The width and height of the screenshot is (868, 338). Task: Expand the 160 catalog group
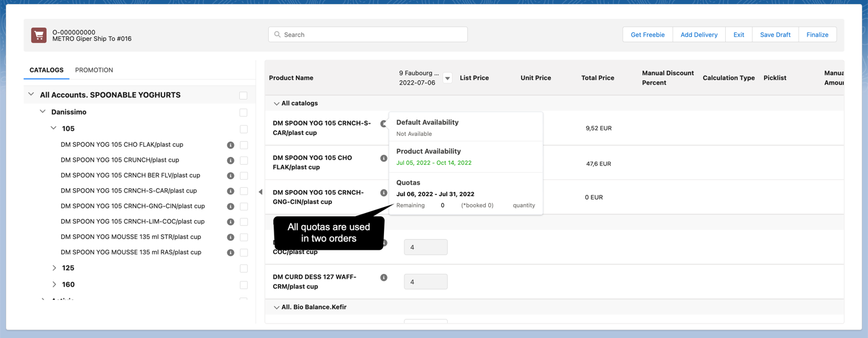[54, 284]
